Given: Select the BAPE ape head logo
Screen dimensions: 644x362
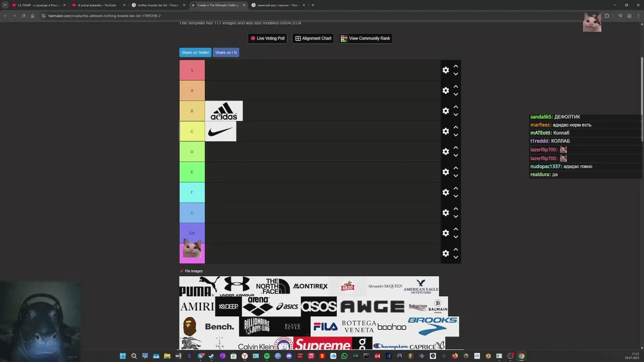Looking at the screenshot, I should [x=190, y=327].
